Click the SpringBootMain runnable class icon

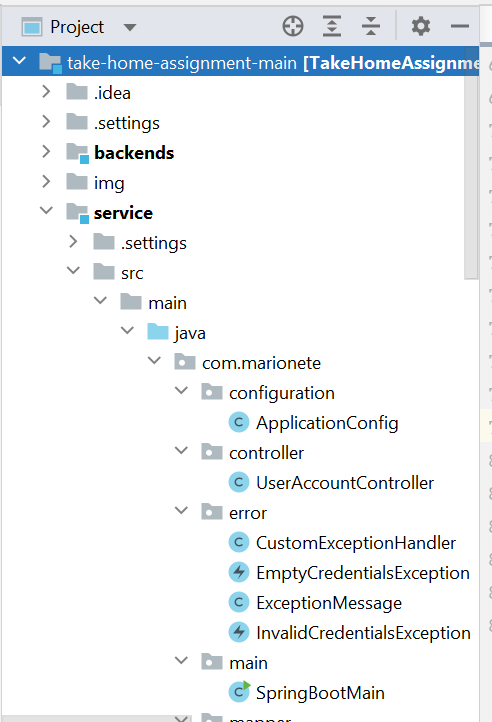239,692
